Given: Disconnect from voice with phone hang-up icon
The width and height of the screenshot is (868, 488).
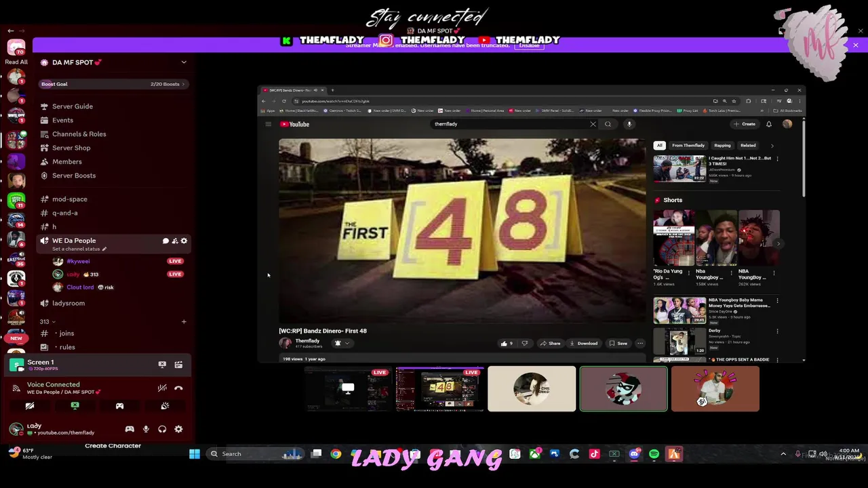Looking at the screenshot, I should [x=178, y=388].
